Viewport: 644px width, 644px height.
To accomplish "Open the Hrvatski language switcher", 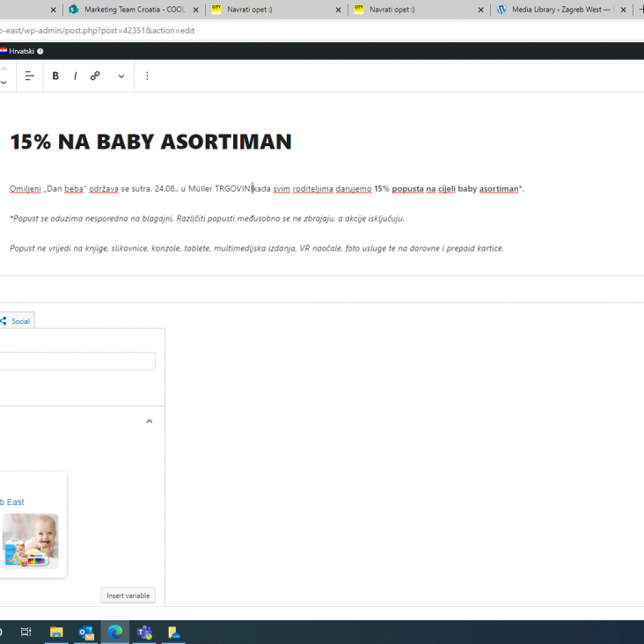I will (x=18, y=51).
